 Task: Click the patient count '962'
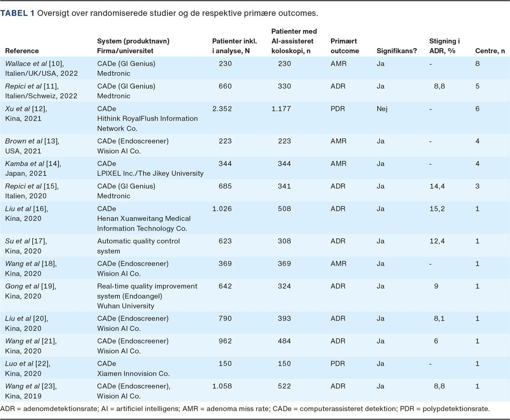226,341
